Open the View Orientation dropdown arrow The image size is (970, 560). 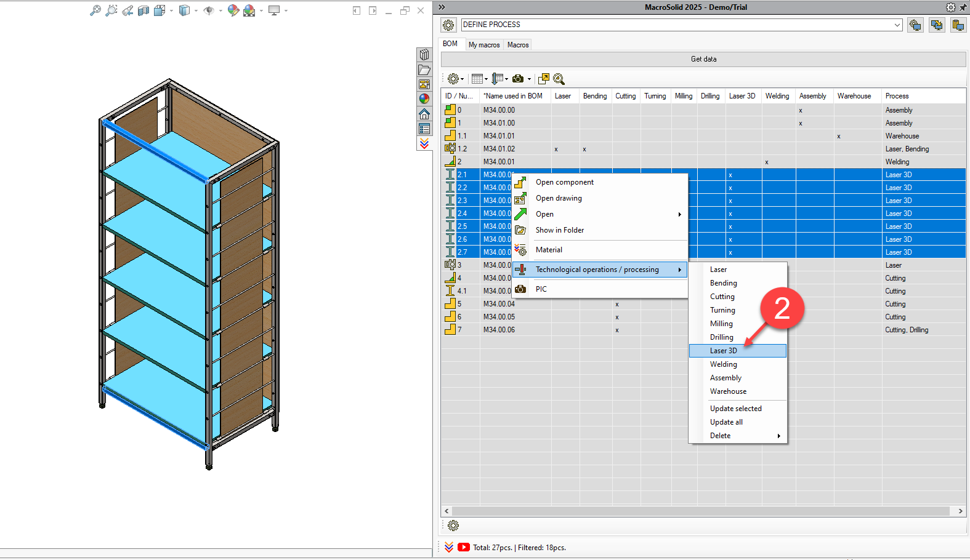pos(171,10)
